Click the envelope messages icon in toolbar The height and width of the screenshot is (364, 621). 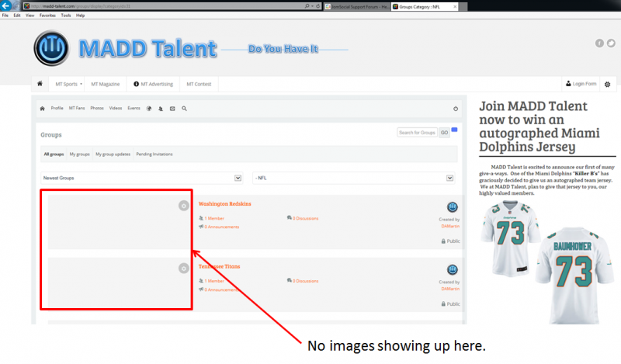pyautogui.click(x=172, y=108)
